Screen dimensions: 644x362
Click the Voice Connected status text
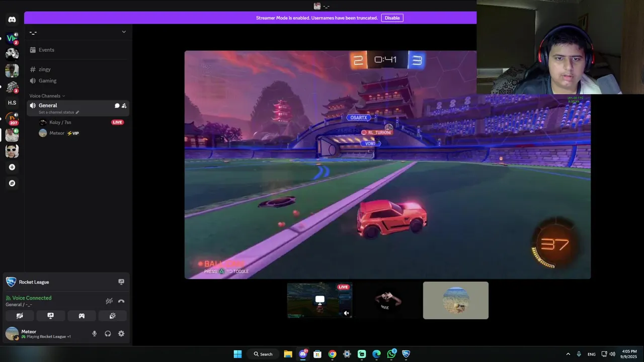point(32,298)
